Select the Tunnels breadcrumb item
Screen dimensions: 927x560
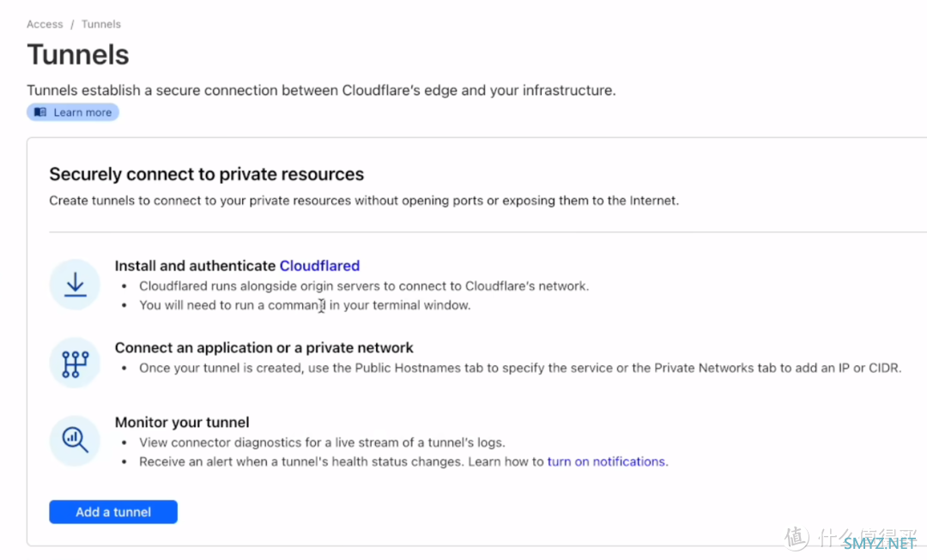pyautogui.click(x=101, y=24)
